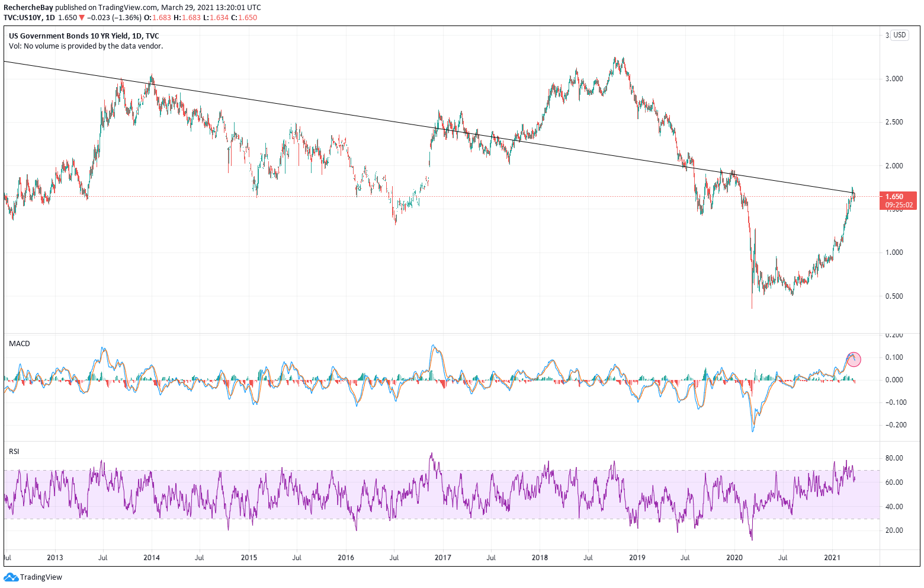Click the 2016 time axis label

346,558
